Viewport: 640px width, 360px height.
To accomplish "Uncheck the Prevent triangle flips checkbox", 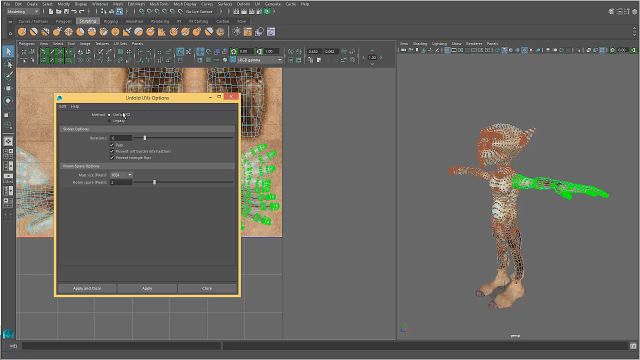I will point(112,158).
